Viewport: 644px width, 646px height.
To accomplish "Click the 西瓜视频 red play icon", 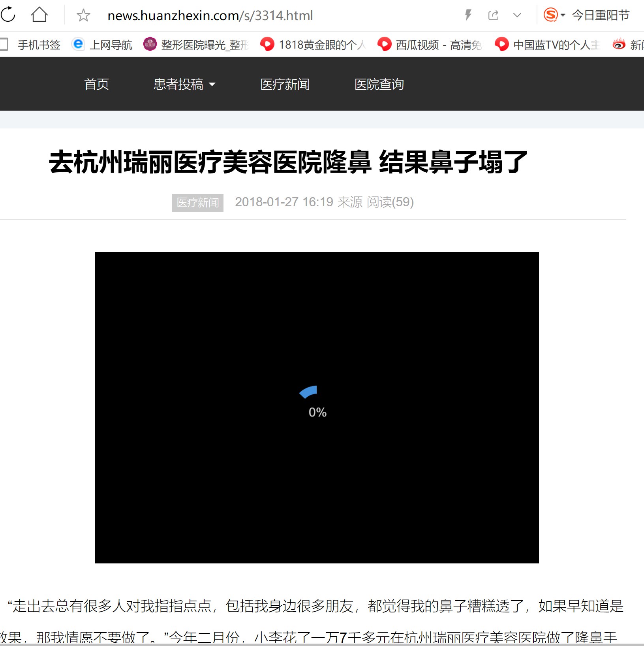I will click(384, 44).
